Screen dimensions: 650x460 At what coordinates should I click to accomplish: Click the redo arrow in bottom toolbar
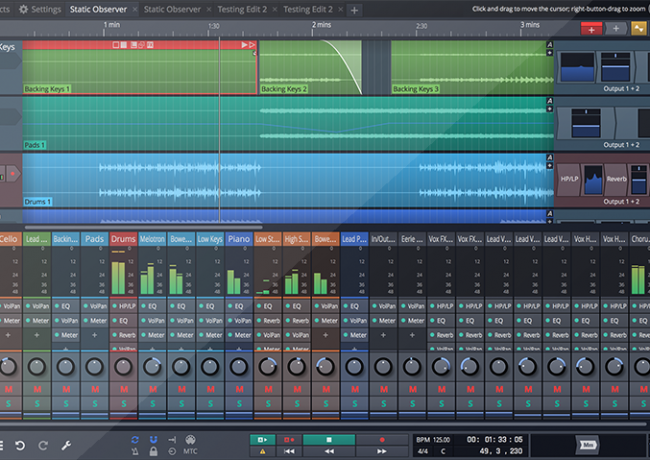point(43,444)
